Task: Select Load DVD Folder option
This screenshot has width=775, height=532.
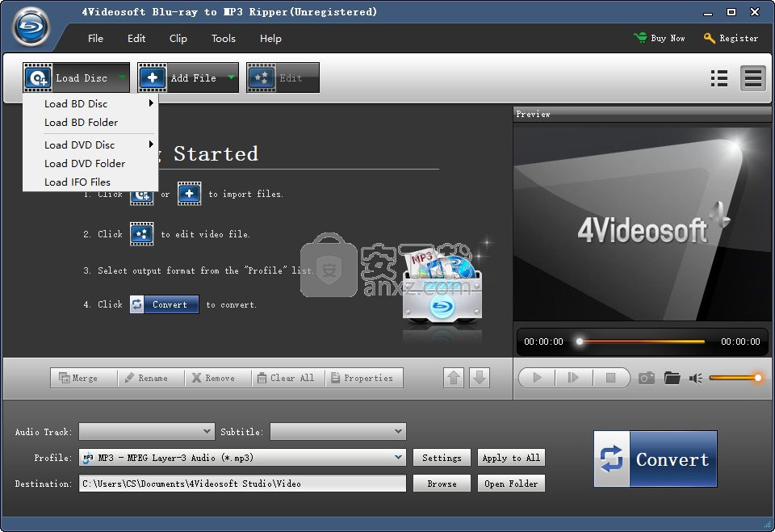Action: [x=90, y=164]
